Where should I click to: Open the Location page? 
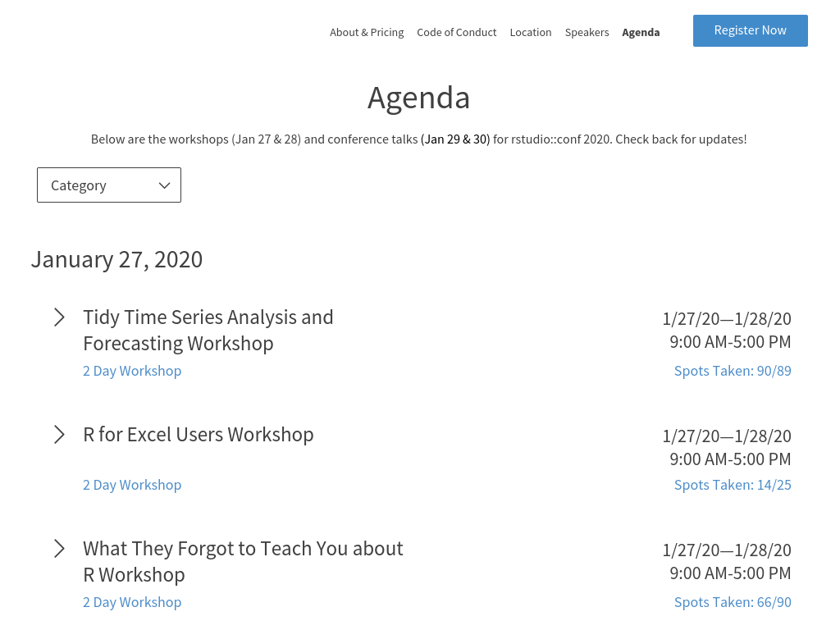[x=531, y=33]
